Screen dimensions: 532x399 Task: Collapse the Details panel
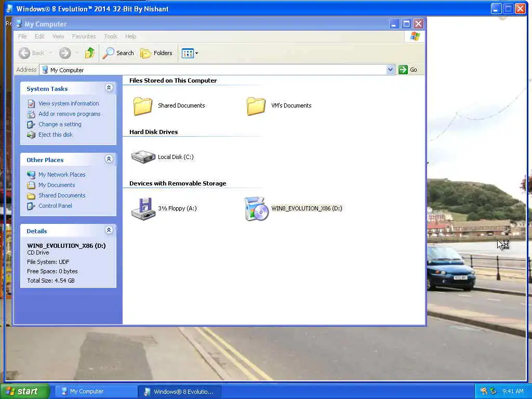(x=109, y=230)
